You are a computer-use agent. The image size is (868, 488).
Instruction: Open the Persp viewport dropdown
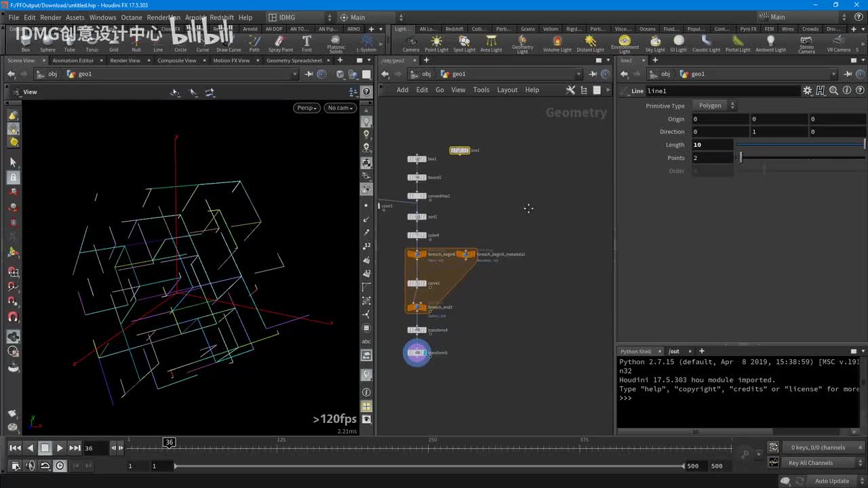[307, 108]
